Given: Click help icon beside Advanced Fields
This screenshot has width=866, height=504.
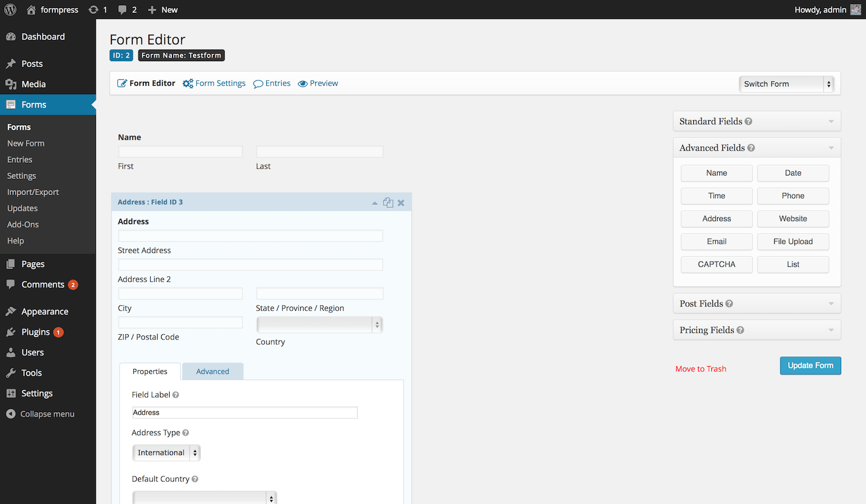Looking at the screenshot, I should 751,148.
